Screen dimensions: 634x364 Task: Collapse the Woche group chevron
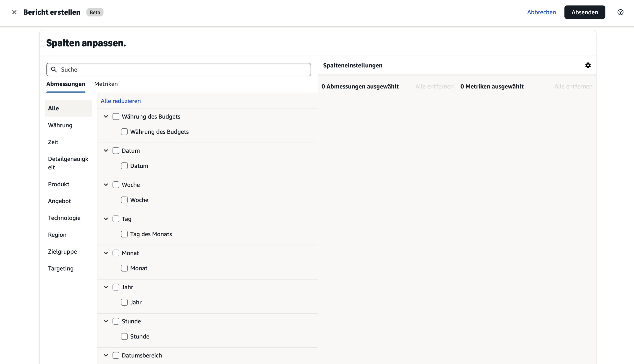(x=106, y=185)
